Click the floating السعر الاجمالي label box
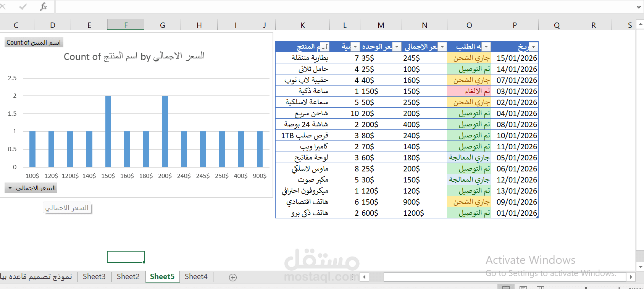This screenshot has width=644, height=289. point(67,208)
